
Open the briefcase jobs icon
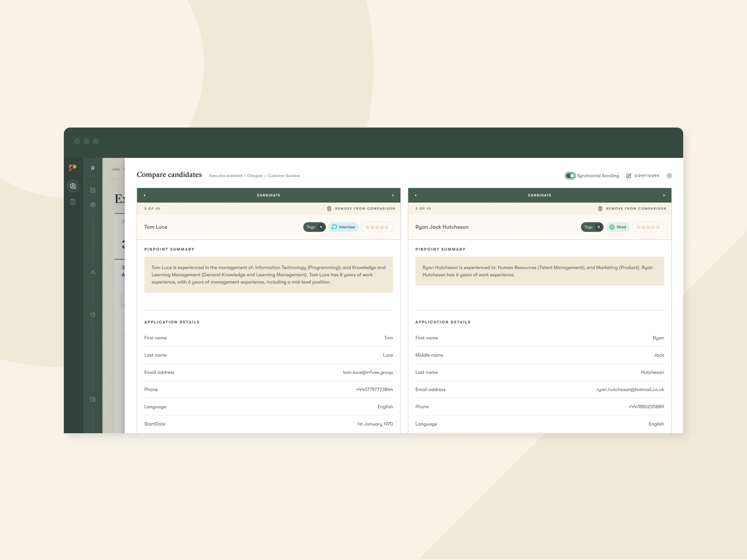click(x=93, y=205)
